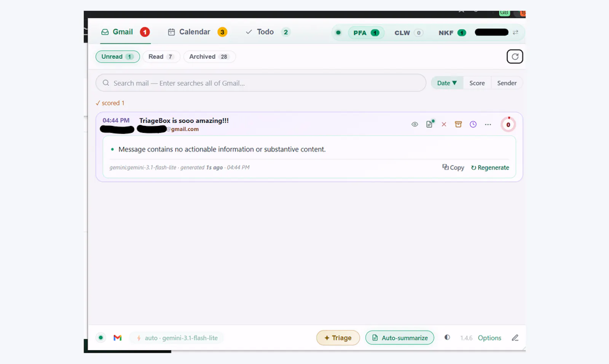
Task: Open Options link
Action: [x=489, y=338]
